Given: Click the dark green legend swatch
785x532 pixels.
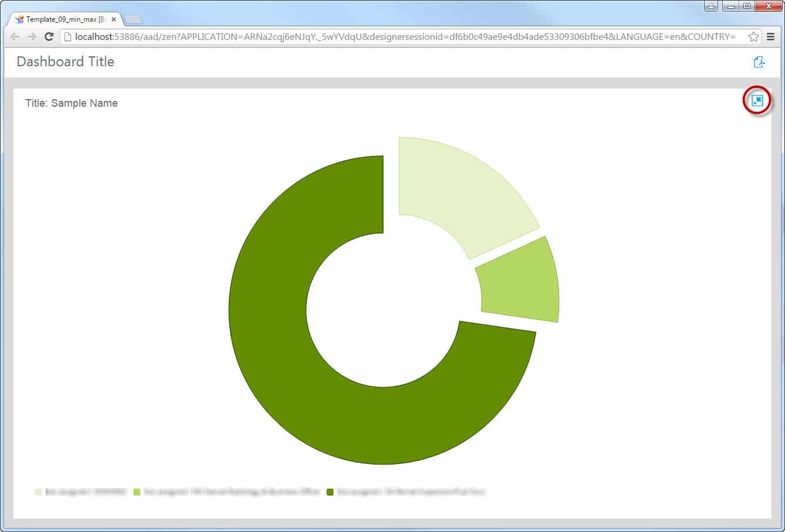Looking at the screenshot, I should click(330, 492).
